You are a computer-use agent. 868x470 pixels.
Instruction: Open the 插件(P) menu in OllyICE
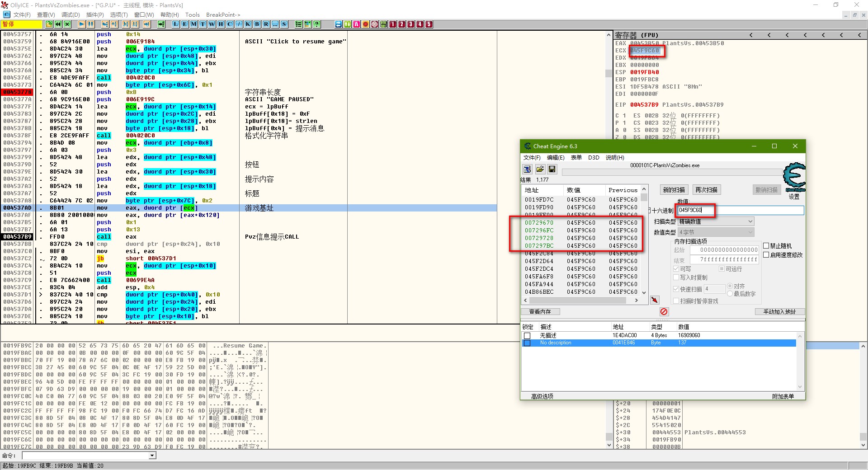[95, 14]
